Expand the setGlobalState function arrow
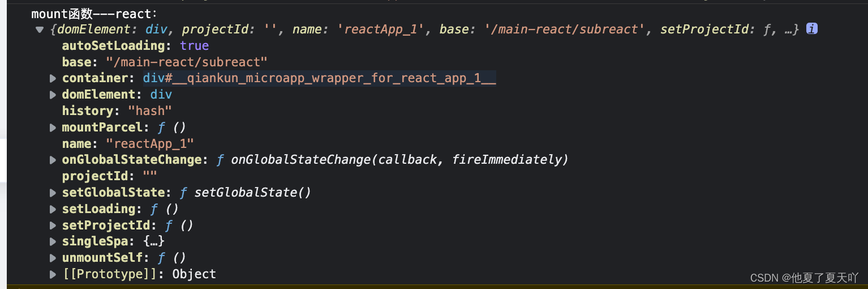Image resolution: width=868 pixels, height=289 pixels. 53,193
